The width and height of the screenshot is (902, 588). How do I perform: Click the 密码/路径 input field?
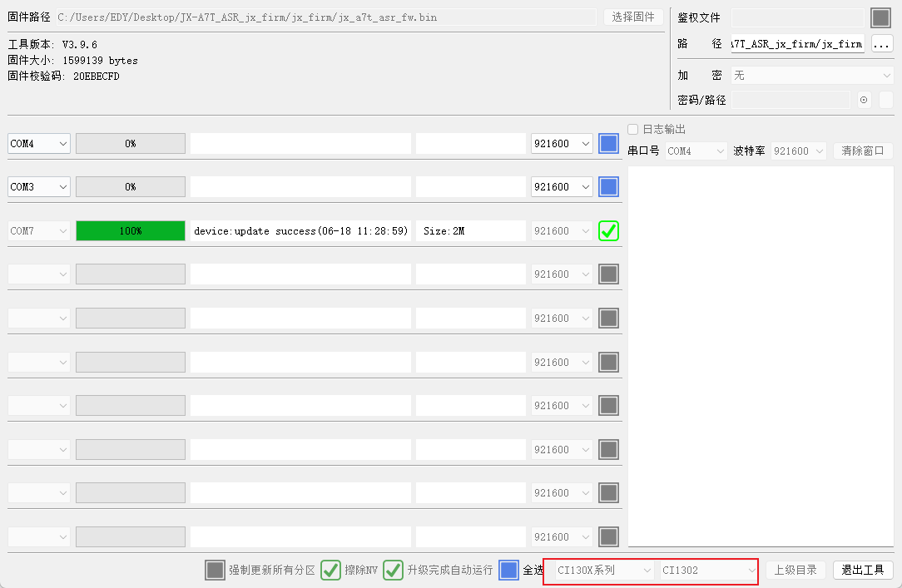789,100
